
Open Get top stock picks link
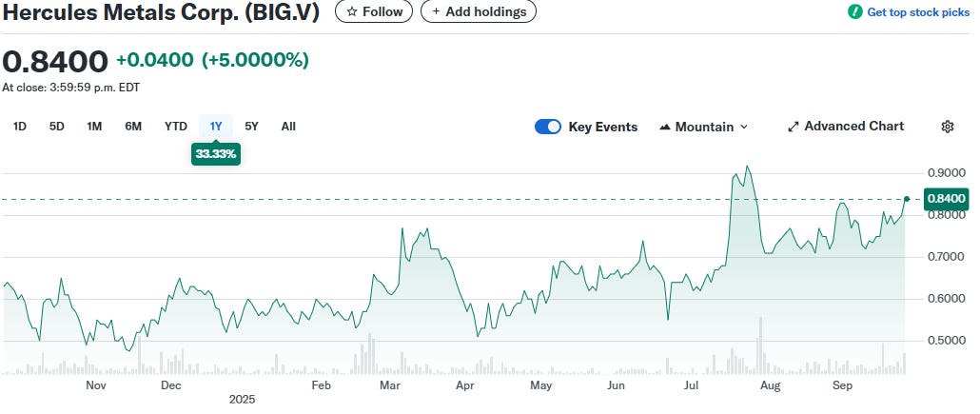[918, 11]
